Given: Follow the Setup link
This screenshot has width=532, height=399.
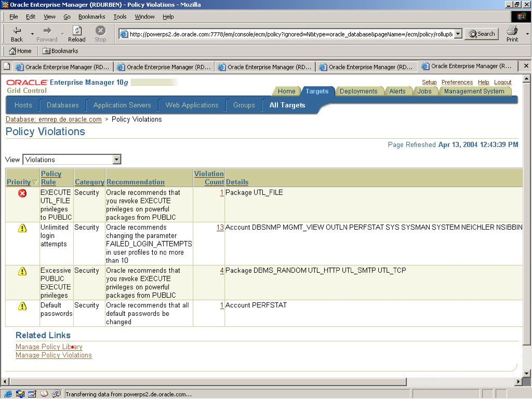Looking at the screenshot, I should point(429,82).
